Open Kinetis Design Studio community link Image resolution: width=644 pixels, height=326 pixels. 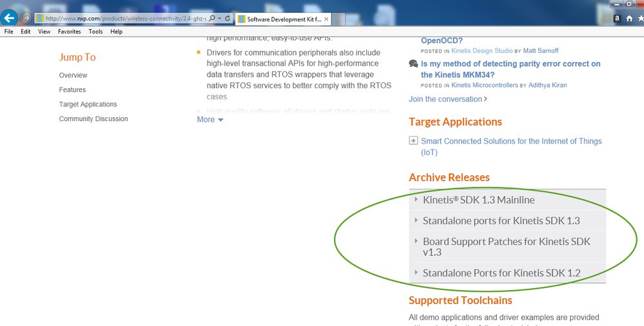pyautogui.click(x=482, y=50)
